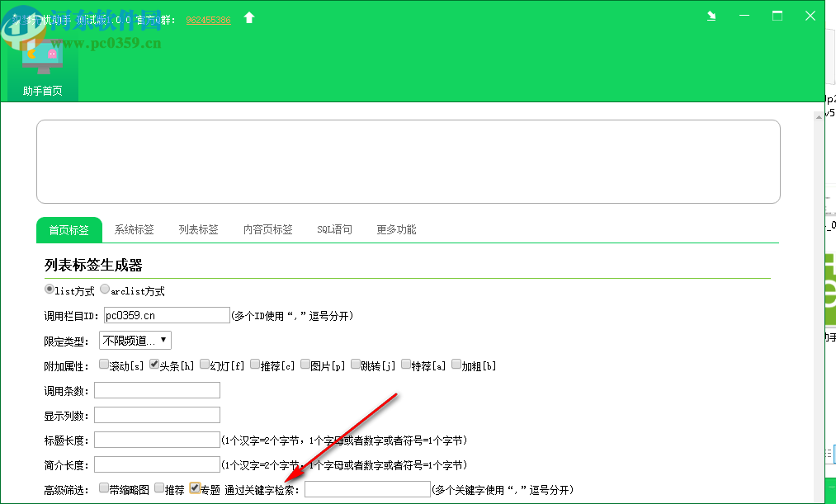Click the shrink-to-tray arrow icon
This screenshot has height=504, width=836.
pos(711,16)
